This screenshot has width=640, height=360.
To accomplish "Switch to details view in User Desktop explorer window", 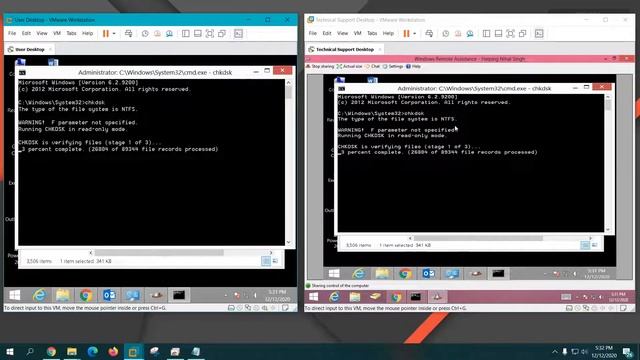I will (266, 261).
